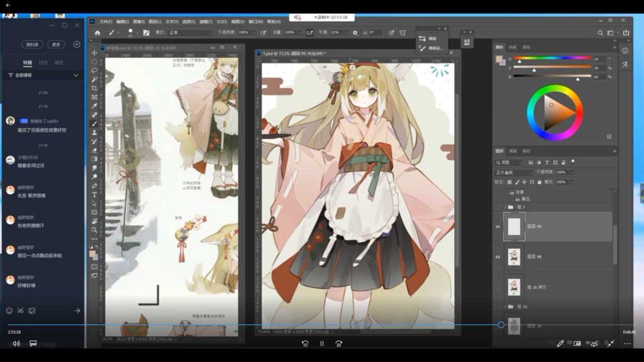Select the Elliptical Marquee tool
The width and height of the screenshot is (644, 362).
pos(94,62)
